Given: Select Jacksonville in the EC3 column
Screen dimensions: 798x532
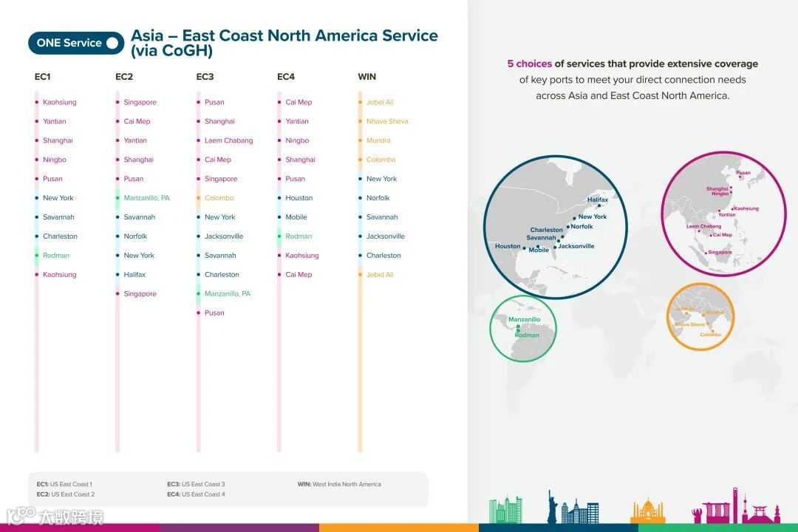Looking at the screenshot, I should [x=224, y=236].
